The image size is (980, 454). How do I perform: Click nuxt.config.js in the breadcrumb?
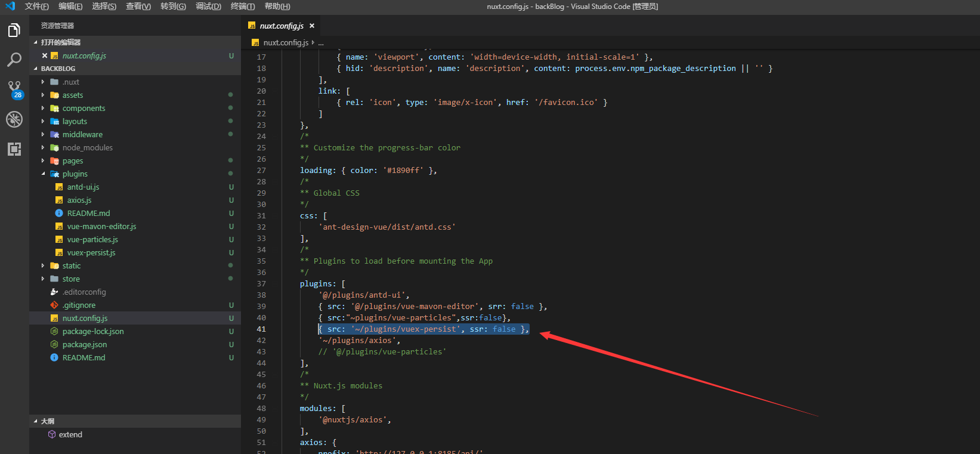coord(286,43)
